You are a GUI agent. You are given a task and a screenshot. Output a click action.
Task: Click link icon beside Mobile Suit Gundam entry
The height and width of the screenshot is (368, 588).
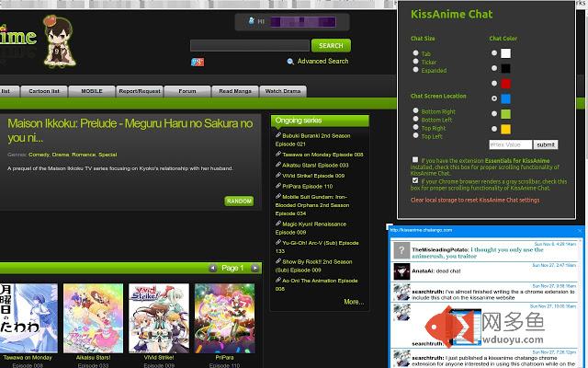pos(278,196)
